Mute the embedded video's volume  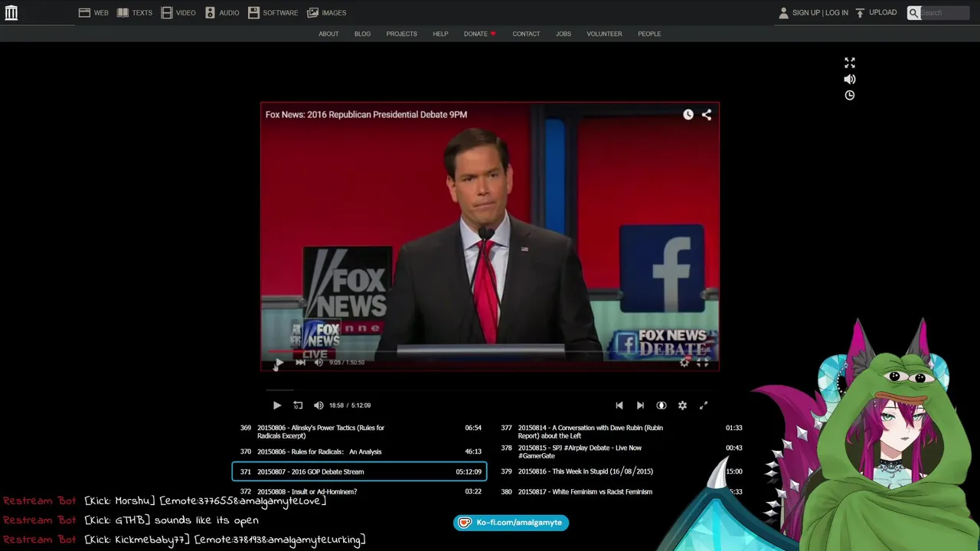point(318,363)
